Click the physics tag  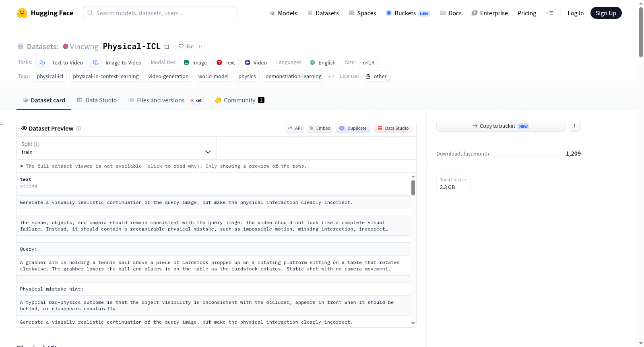[247, 76]
